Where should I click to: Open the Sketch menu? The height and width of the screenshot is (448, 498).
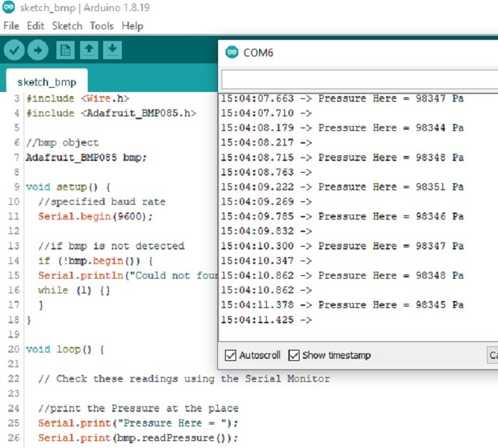coord(67,26)
